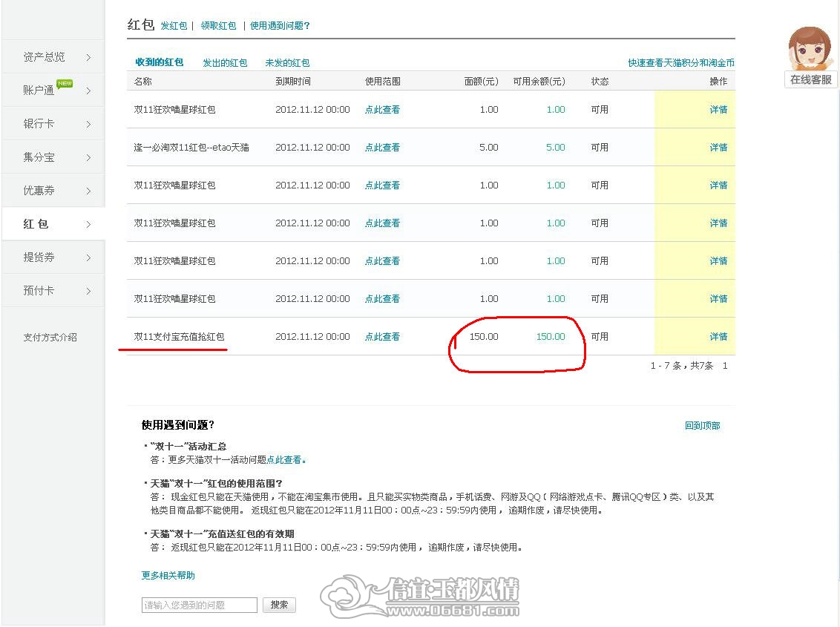Select 红包 in the sidebar
The width and height of the screenshot is (840, 627).
coord(36,224)
